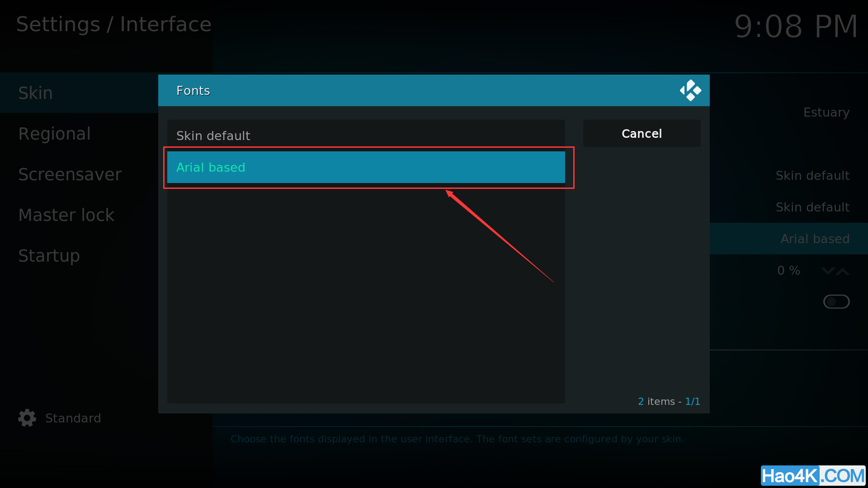Click the 9:08 PM clock
Viewport: 868px width, 488px height.
click(x=796, y=26)
